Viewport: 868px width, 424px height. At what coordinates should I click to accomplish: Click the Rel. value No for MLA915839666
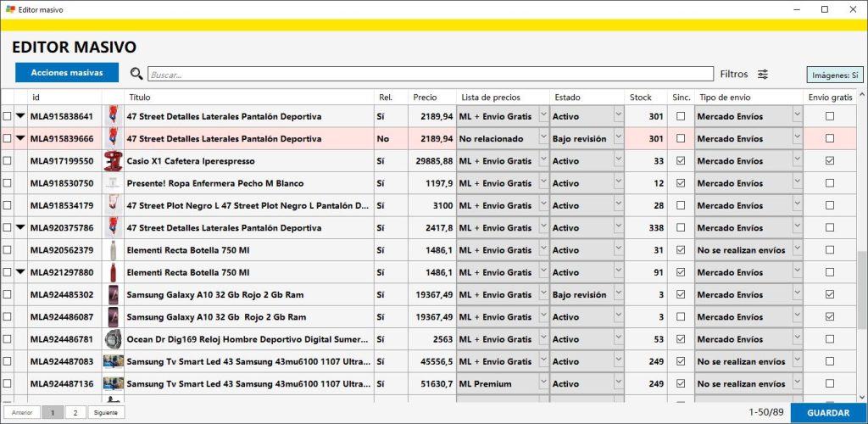(383, 139)
